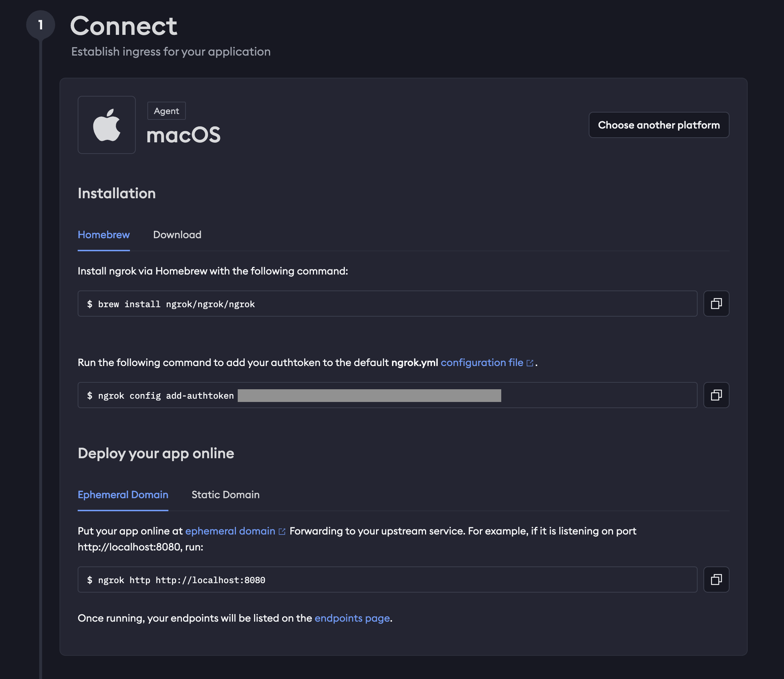Click the Apple macOS logo tile
The width and height of the screenshot is (784, 679).
click(106, 125)
